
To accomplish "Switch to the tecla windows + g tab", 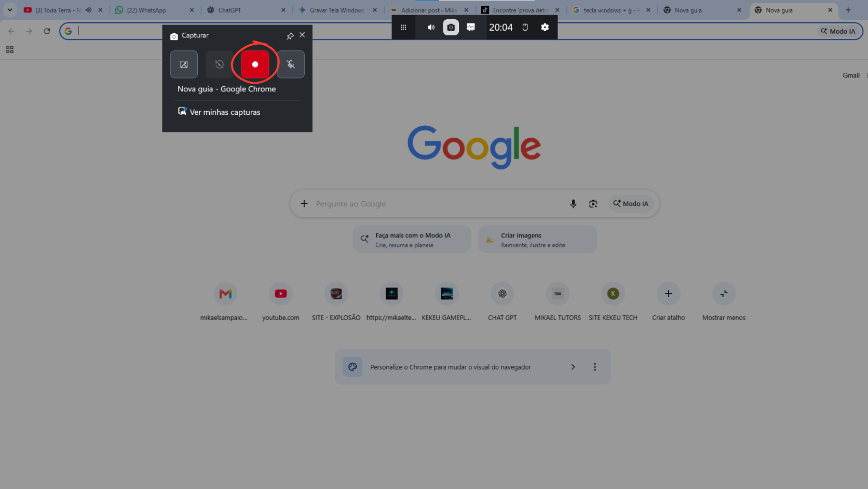I will click(612, 10).
